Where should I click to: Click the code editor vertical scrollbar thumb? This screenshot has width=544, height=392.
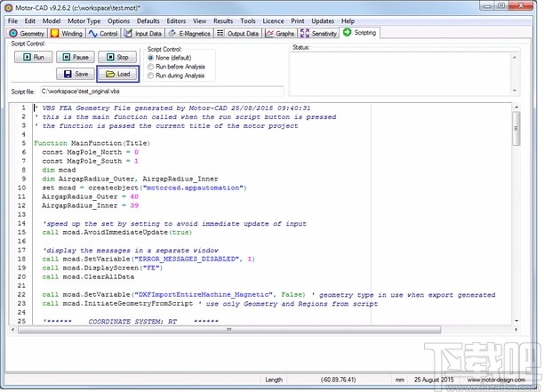(x=516, y=128)
